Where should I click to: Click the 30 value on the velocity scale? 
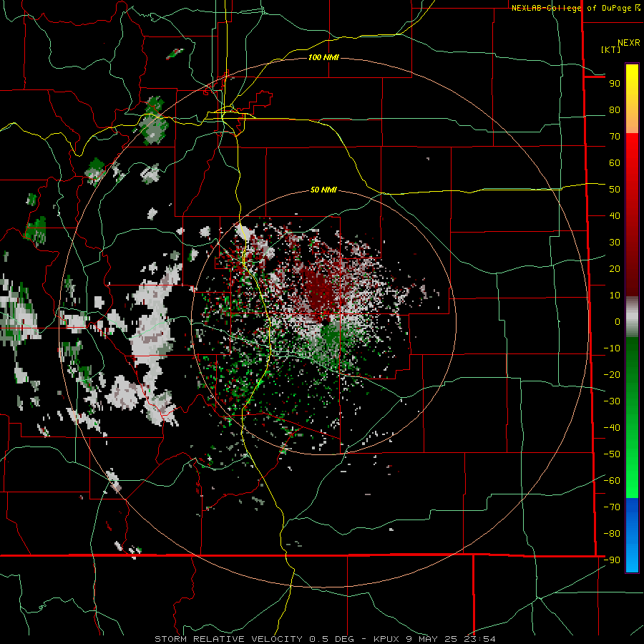point(615,243)
